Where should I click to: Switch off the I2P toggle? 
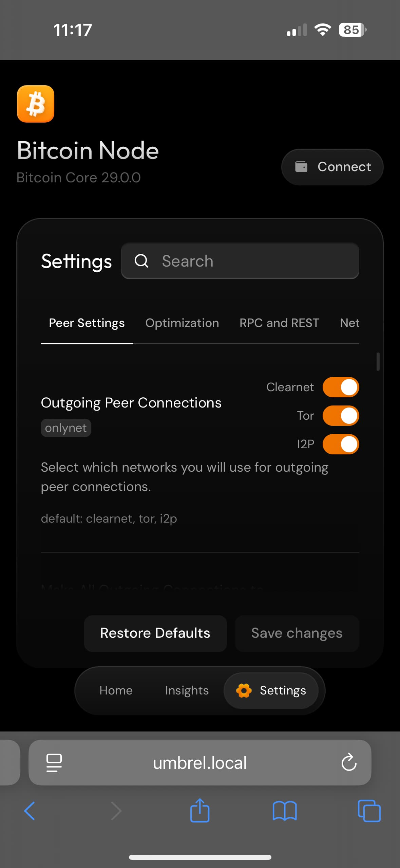point(341,444)
